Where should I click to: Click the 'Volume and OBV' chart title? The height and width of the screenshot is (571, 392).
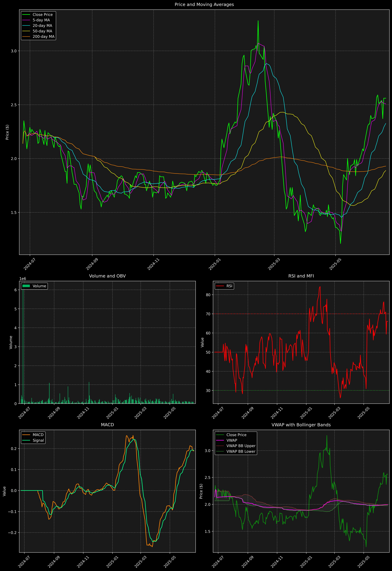107,276
